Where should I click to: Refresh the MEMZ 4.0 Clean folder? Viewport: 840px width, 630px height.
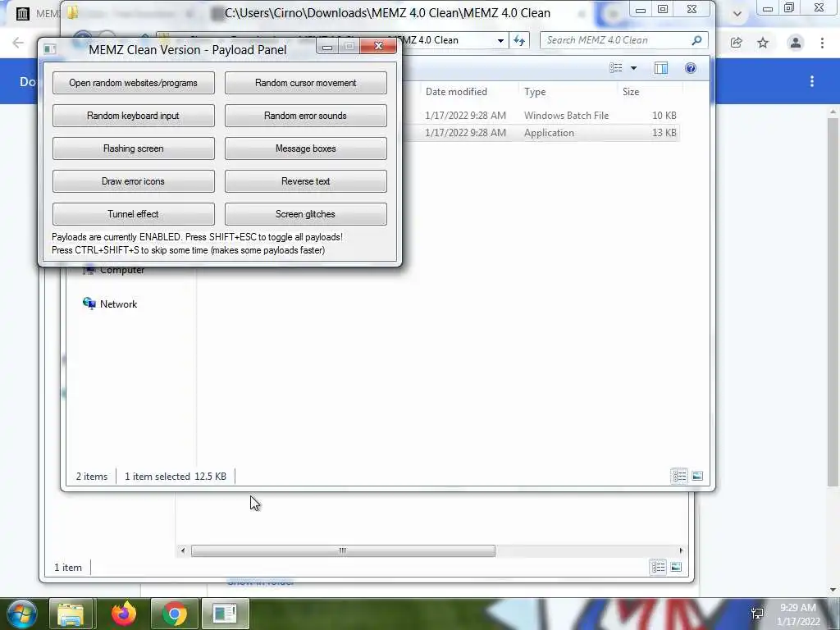(x=519, y=41)
